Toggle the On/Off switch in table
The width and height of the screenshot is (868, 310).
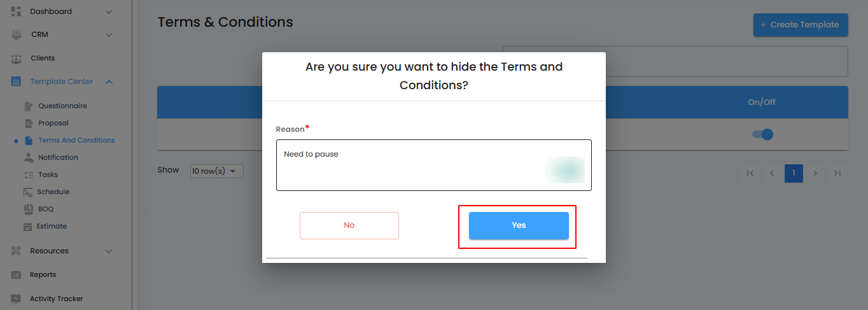(762, 134)
